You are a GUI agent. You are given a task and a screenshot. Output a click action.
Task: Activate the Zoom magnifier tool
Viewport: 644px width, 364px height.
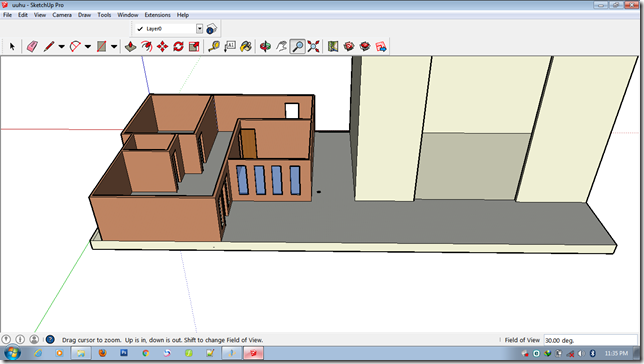(x=298, y=46)
